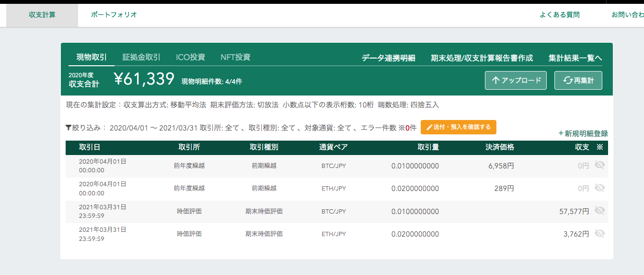Click 期末時価評価 in ETH/JPY row

click(264, 234)
